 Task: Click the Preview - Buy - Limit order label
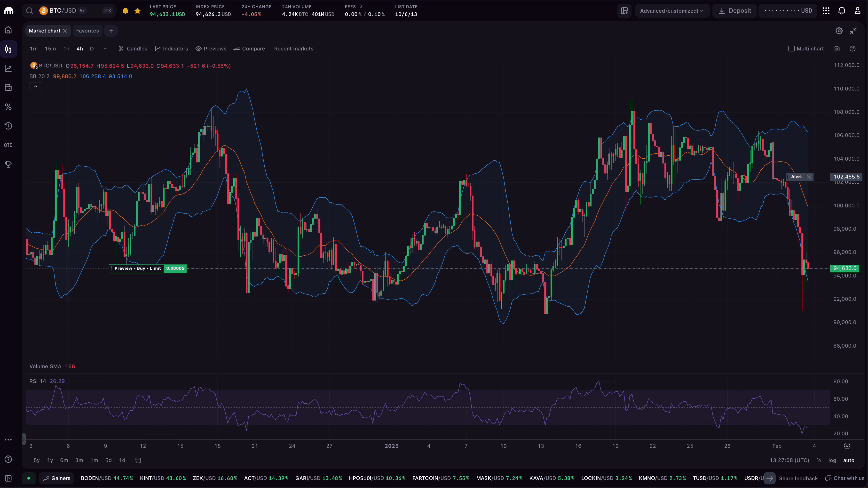click(x=137, y=268)
